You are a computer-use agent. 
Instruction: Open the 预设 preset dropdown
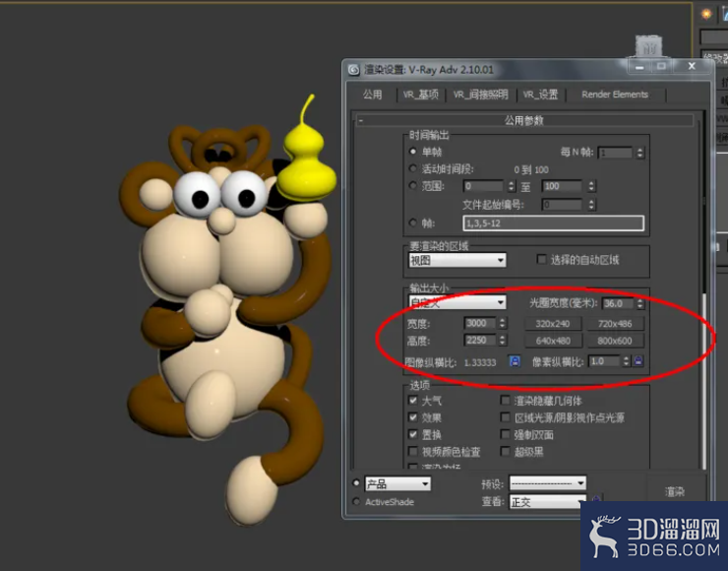[548, 483]
